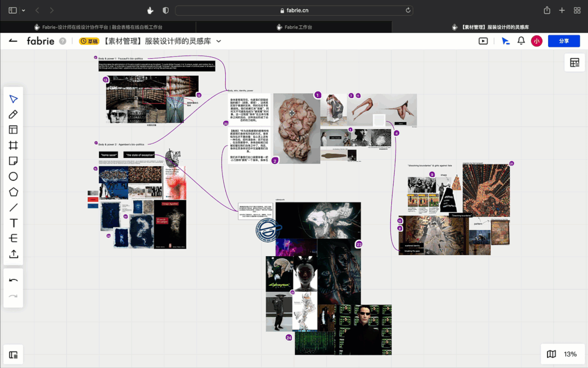This screenshot has height=368, width=588.
Task: Open fabrie help question mark
Action: 63,41
